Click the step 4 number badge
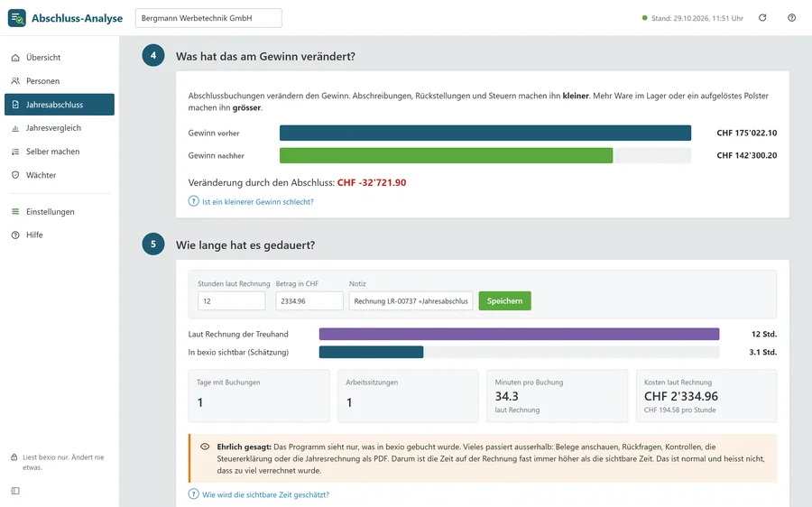This screenshot has width=812, height=507. click(153, 55)
